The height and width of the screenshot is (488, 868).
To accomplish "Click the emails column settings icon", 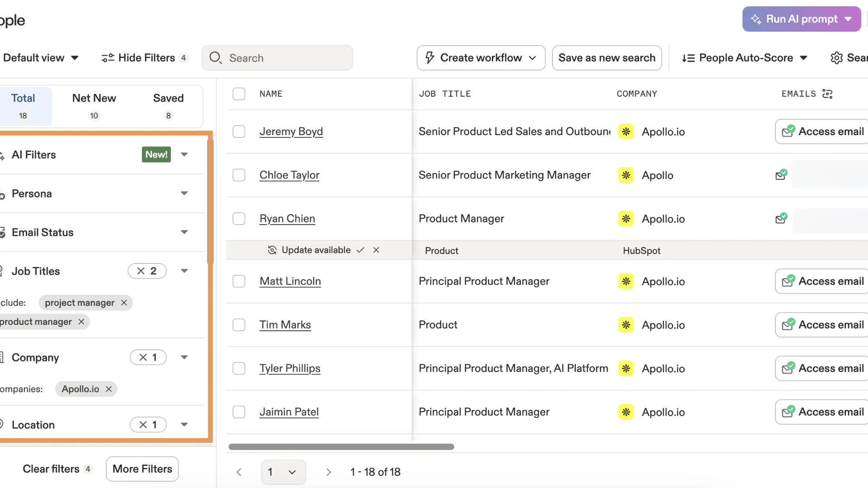I will pos(827,94).
